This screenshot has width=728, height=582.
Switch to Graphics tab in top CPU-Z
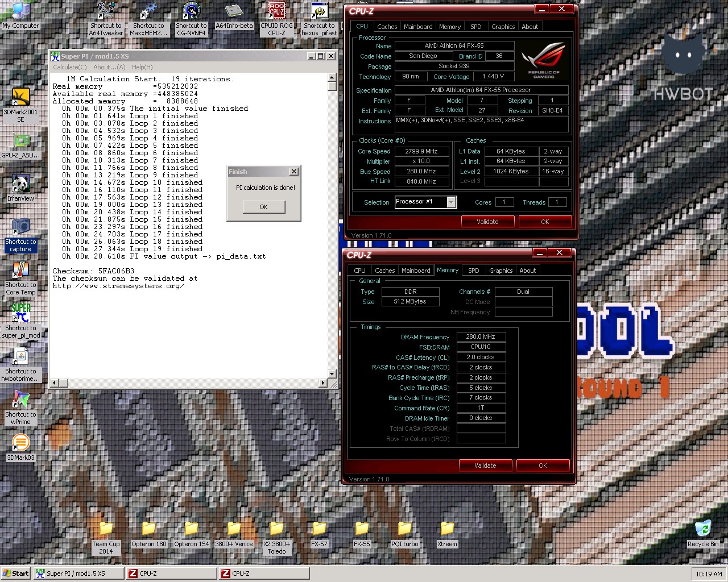(503, 27)
